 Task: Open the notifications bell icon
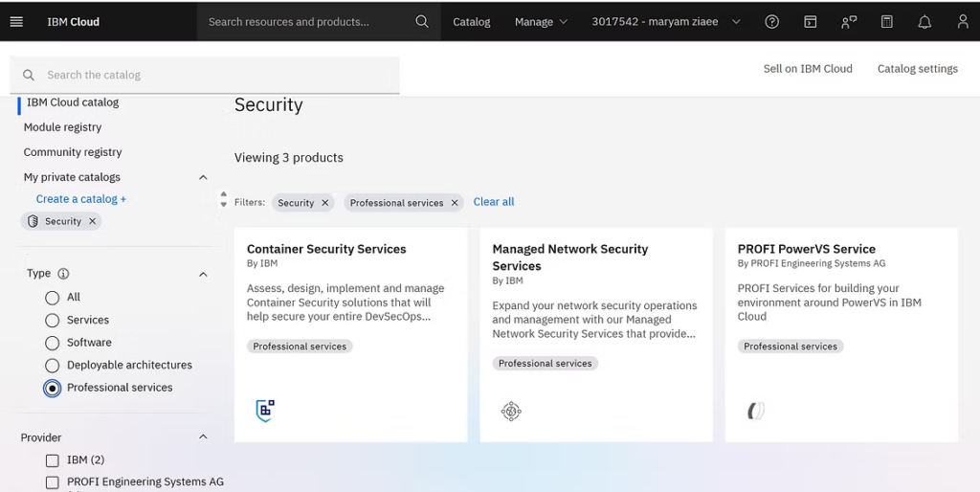pos(924,22)
